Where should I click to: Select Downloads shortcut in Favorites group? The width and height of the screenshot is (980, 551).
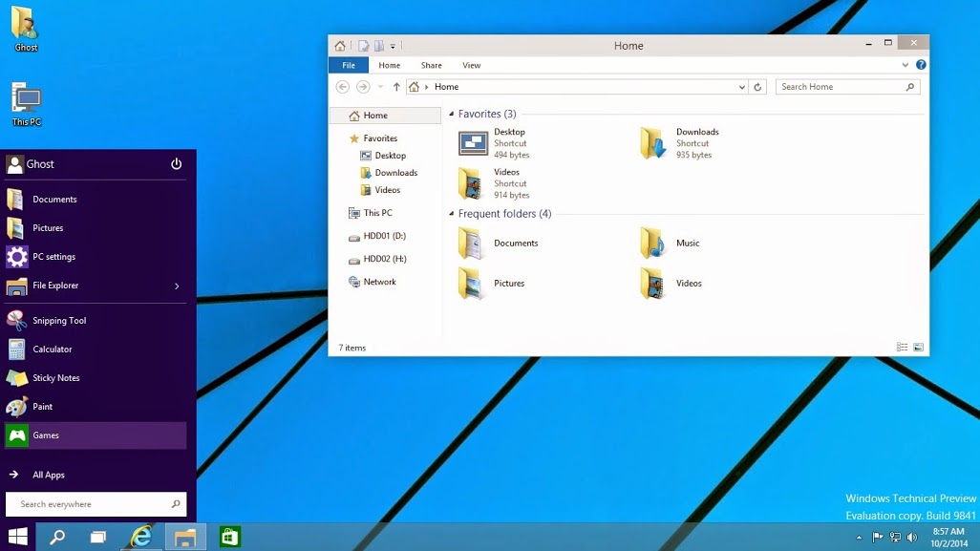(680, 143)
